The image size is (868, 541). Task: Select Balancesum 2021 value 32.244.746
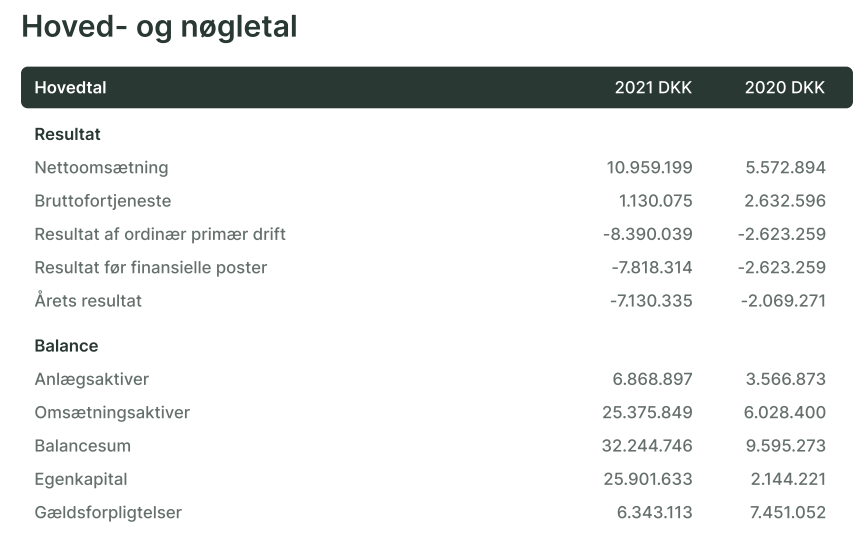(x=647, y=446)
